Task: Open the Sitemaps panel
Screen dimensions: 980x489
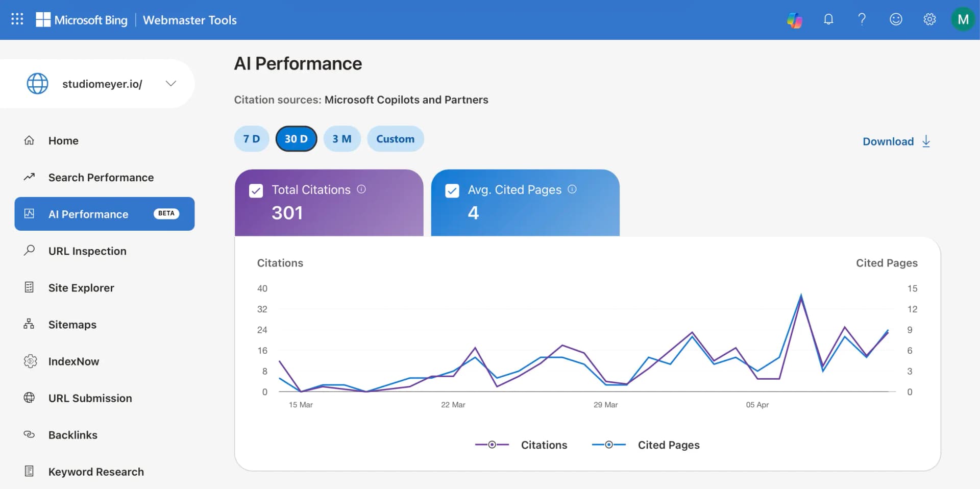Action: [72, 324]
